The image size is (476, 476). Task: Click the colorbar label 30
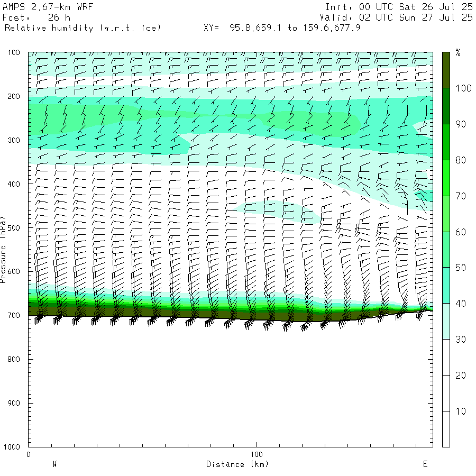point(461,340)
